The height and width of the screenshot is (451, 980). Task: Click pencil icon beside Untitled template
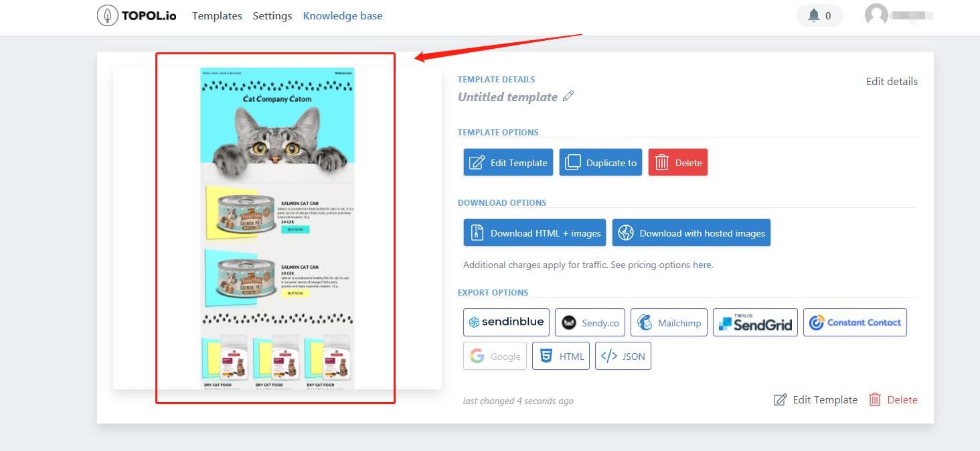coord(568,96)
